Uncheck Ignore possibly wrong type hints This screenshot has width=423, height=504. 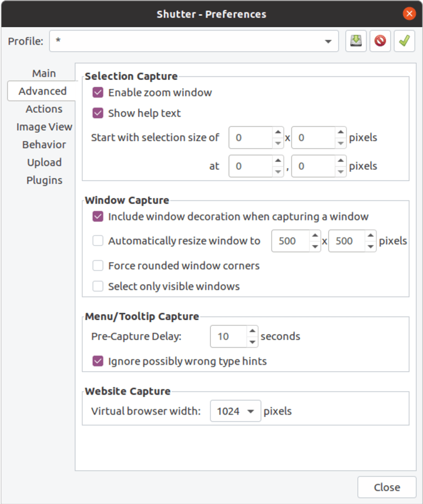98,361
